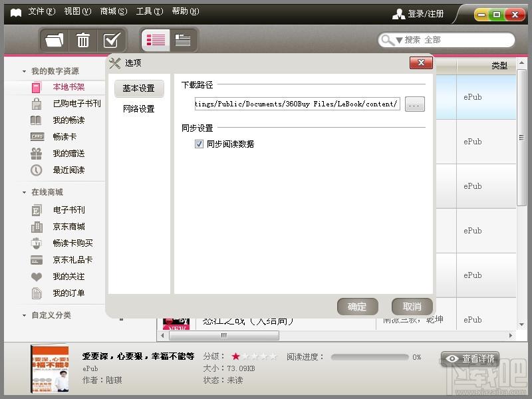Click the 最近阅读 clock icon
Viewport: 532px width, 399px height.
[x=37, y=170]
